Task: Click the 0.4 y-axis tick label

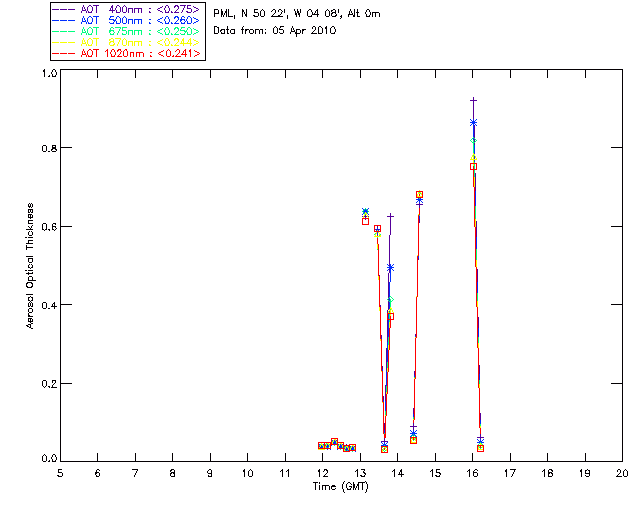Action: pos(49,305)
